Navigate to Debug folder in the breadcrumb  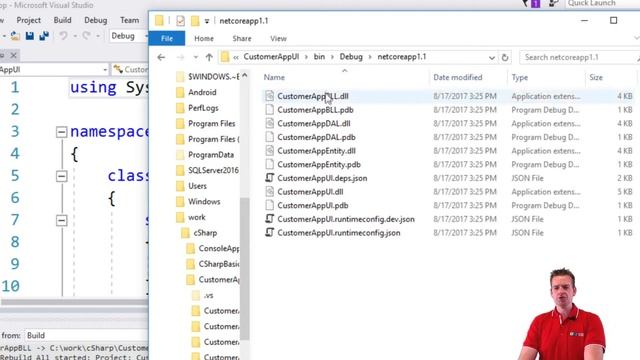click(x=351, y=57)
